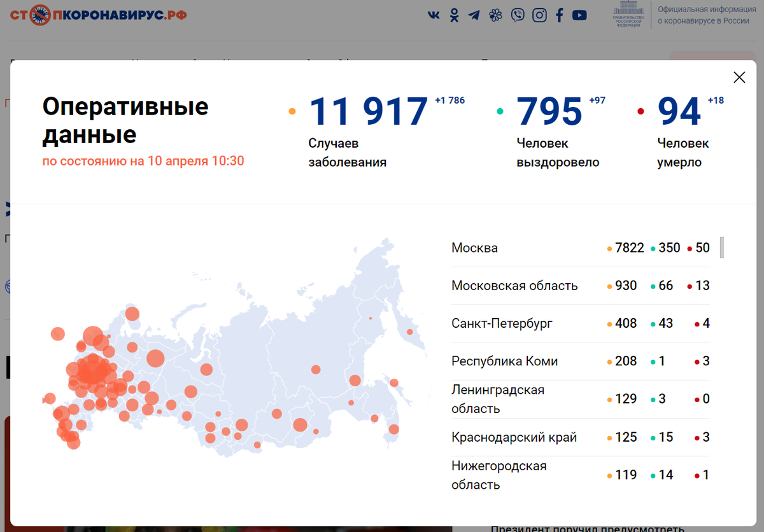Open the Telegram channel icon
This screenshot has width=764, height=532.
point(474,15)
